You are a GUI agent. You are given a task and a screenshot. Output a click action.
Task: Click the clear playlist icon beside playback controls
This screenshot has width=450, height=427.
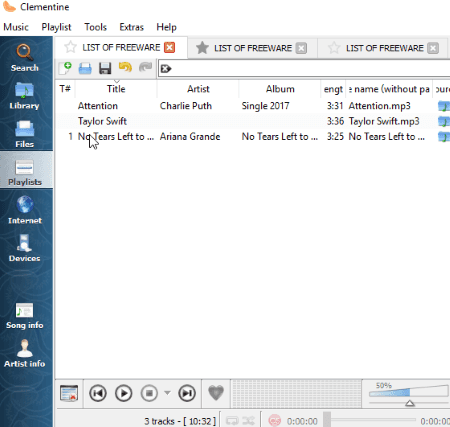69,393
